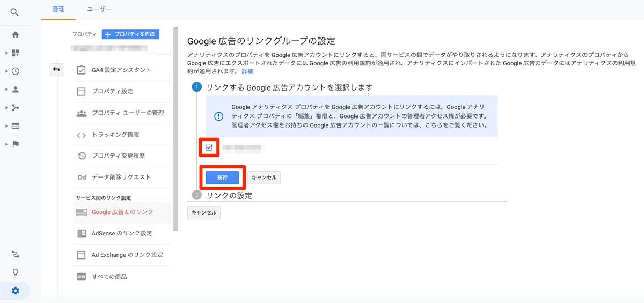644x303 pixels.
Task: Open the audience person icon
Action: click(x=16, y=90)
